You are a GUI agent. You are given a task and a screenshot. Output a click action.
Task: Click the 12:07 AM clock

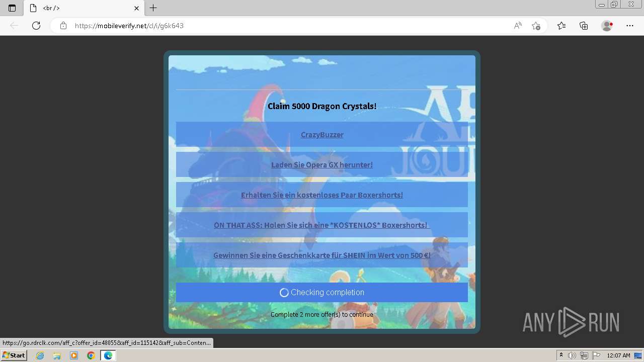pos(618,355)
